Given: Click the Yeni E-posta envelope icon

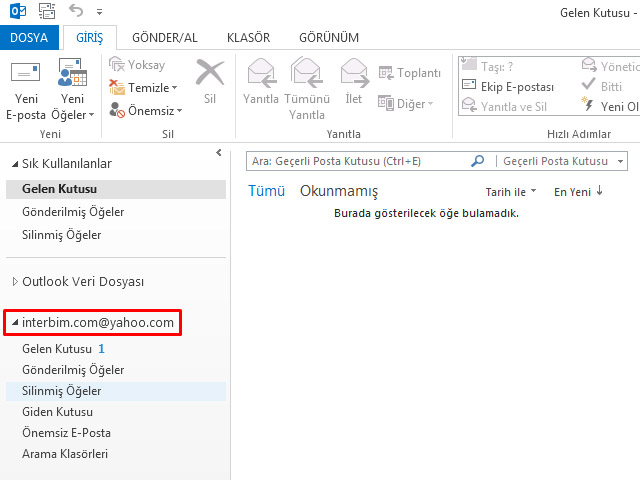Looking at the screenshot, I should tap(26, 73).
